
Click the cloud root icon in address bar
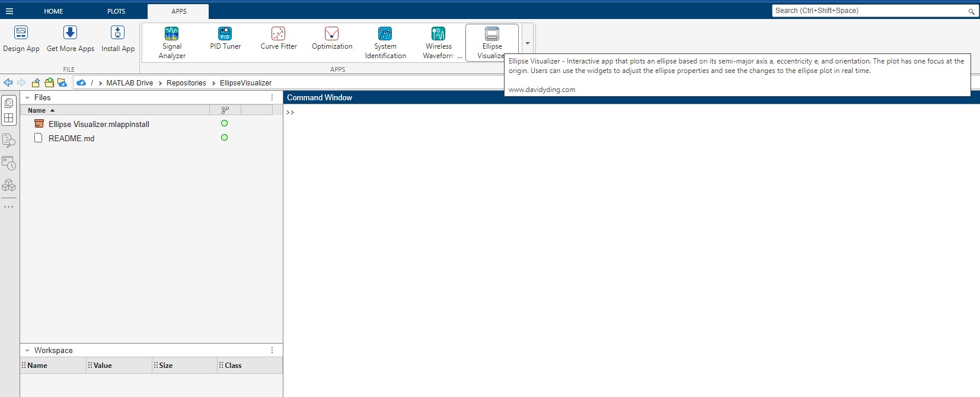81,82
